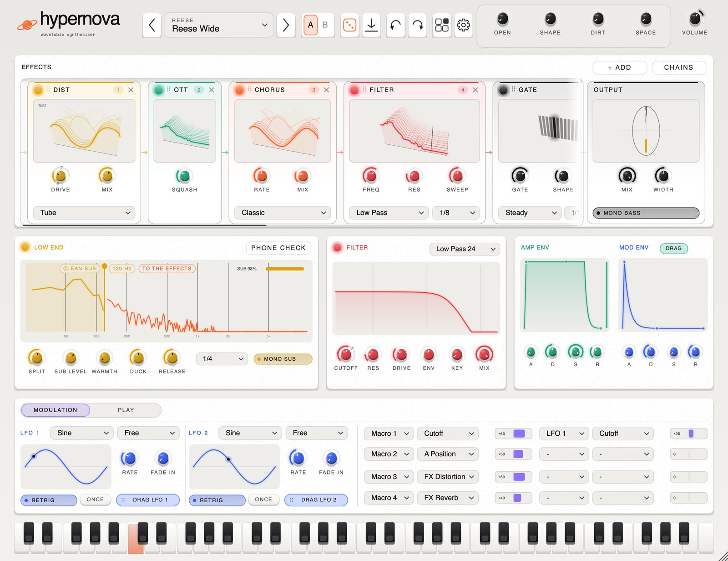This screenshot has width=728, height=561.
Task: Bypass the CHORUS effect power button
Action: tap(239, 90)
